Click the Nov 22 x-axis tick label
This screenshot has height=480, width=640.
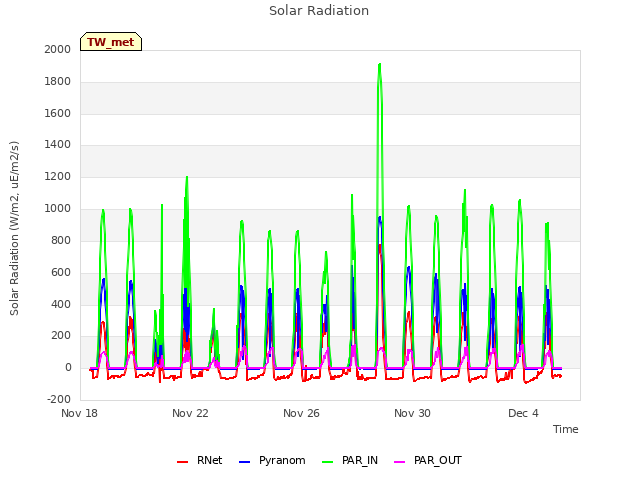point(190,413)
